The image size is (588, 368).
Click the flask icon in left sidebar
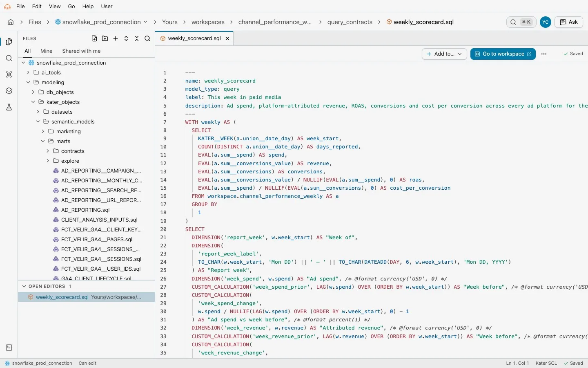click(9, 107)
